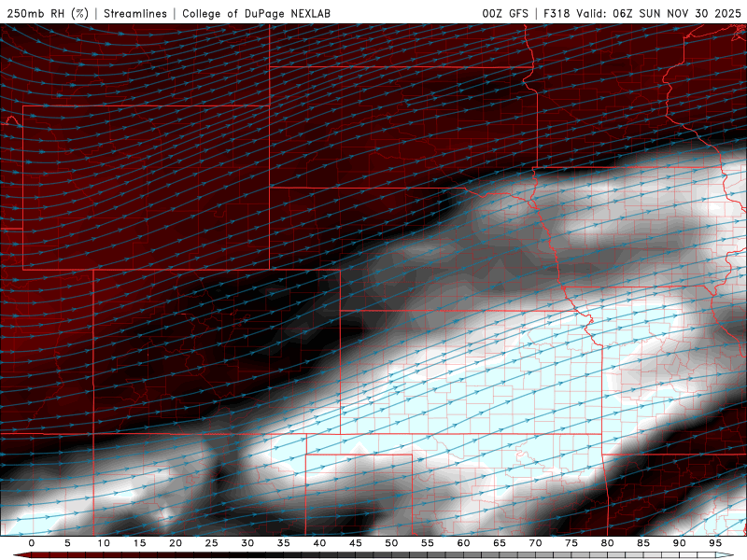Click "College of DuPage NEXLAB" text
The image size is (747, 560).
[256, 13]
